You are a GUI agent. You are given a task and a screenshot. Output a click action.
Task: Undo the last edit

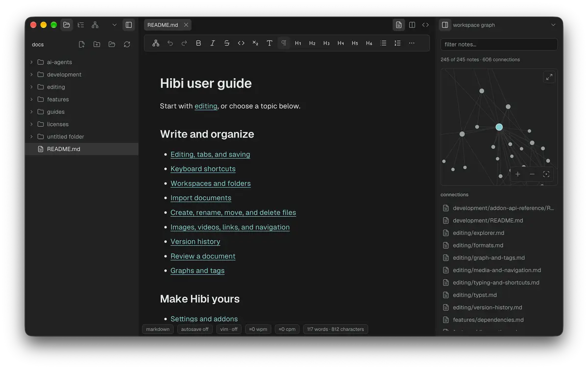(x=170, y=43)
